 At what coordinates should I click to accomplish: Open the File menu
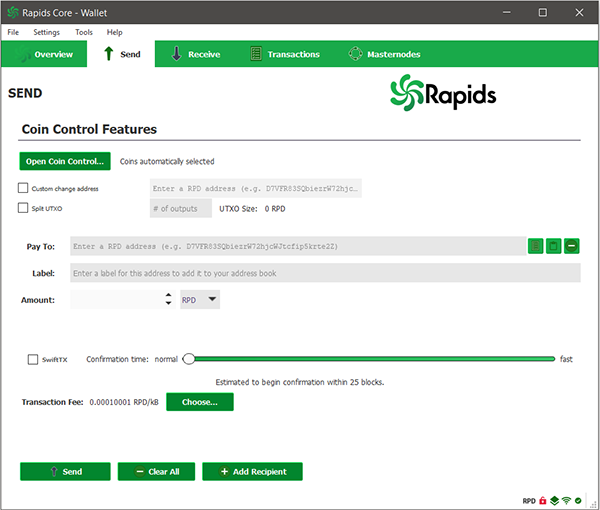click(13, 32)
